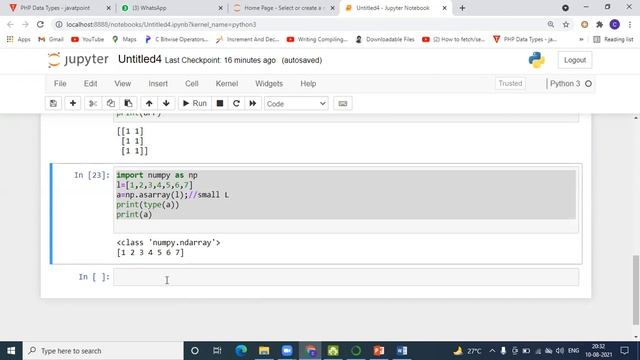Open the Windows Start menu
The height and width of the screenshot is (360, 640).
tap(11, 351)
